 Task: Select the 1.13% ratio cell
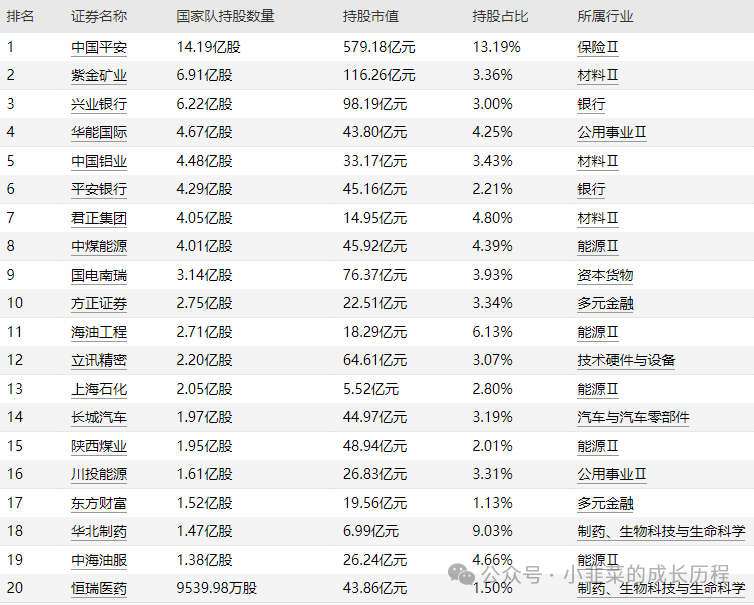coord(492,503)
